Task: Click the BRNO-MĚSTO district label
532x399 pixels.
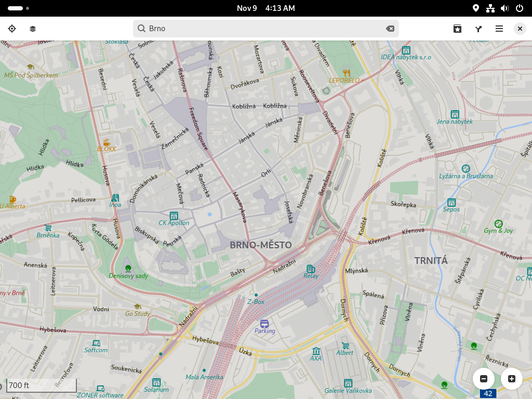Action: click(x=261, y=245)
